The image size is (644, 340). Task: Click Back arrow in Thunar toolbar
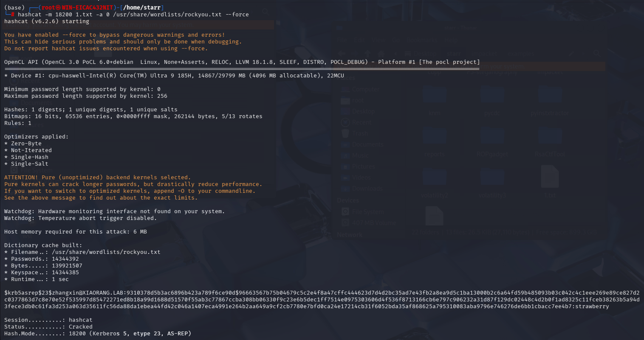342,53
